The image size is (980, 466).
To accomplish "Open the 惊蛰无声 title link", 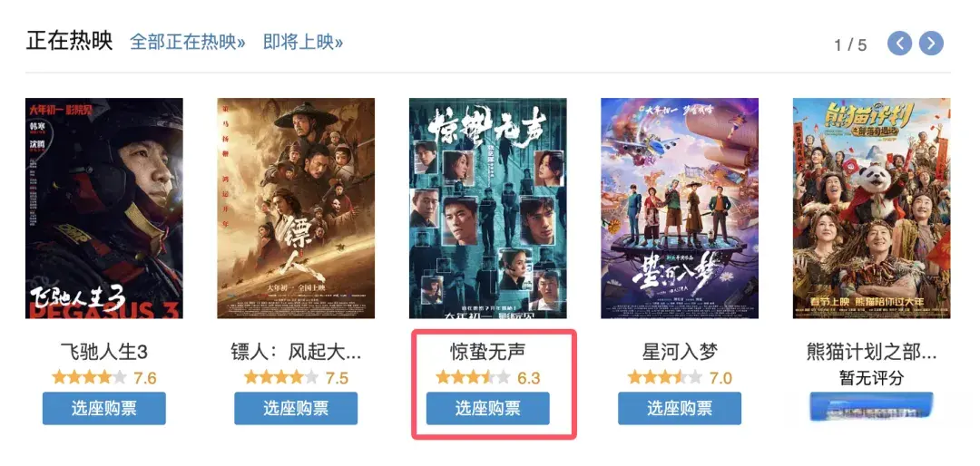I will [487, 353].
